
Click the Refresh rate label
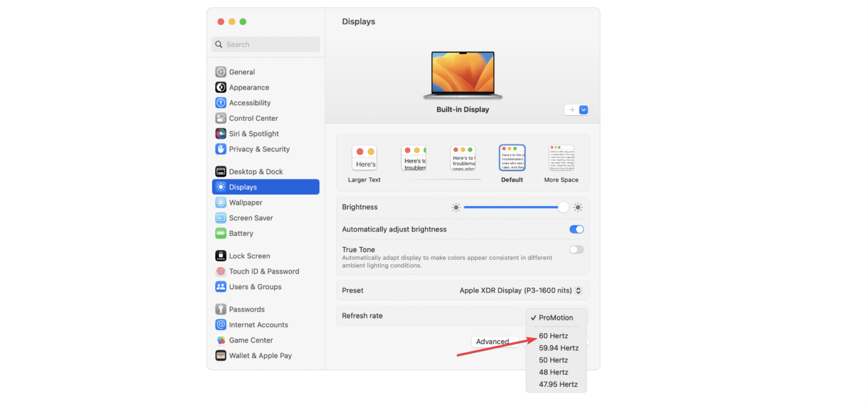[362, 316]
